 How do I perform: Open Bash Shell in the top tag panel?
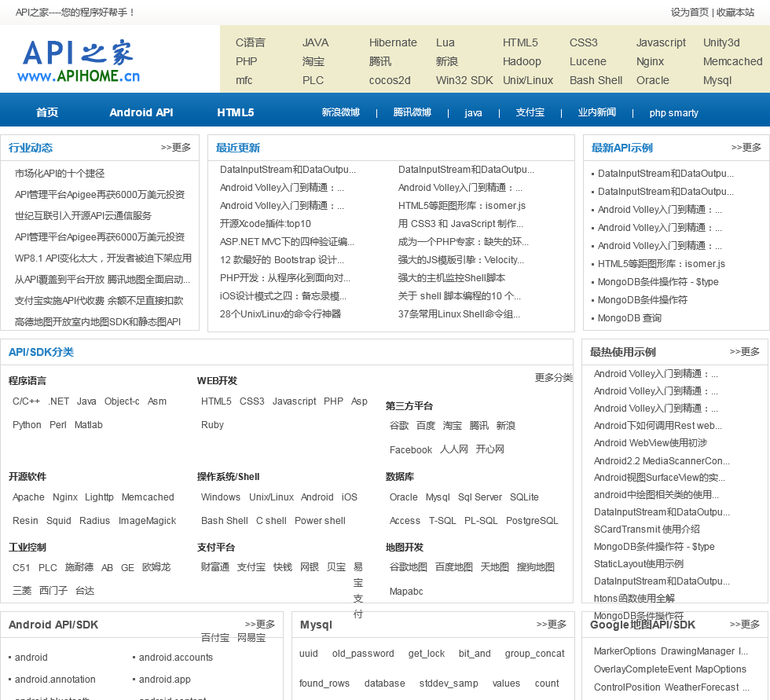point(596,80)
